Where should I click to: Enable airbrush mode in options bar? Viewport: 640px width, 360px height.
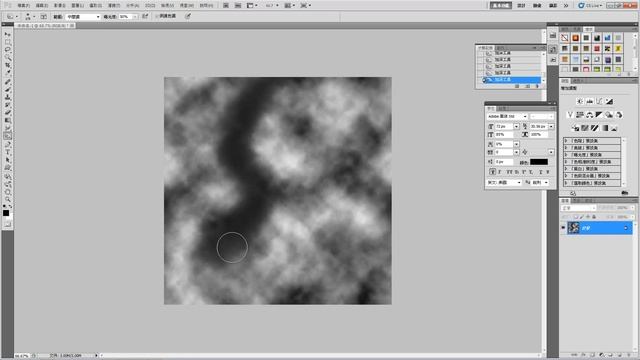click(145, 16)
